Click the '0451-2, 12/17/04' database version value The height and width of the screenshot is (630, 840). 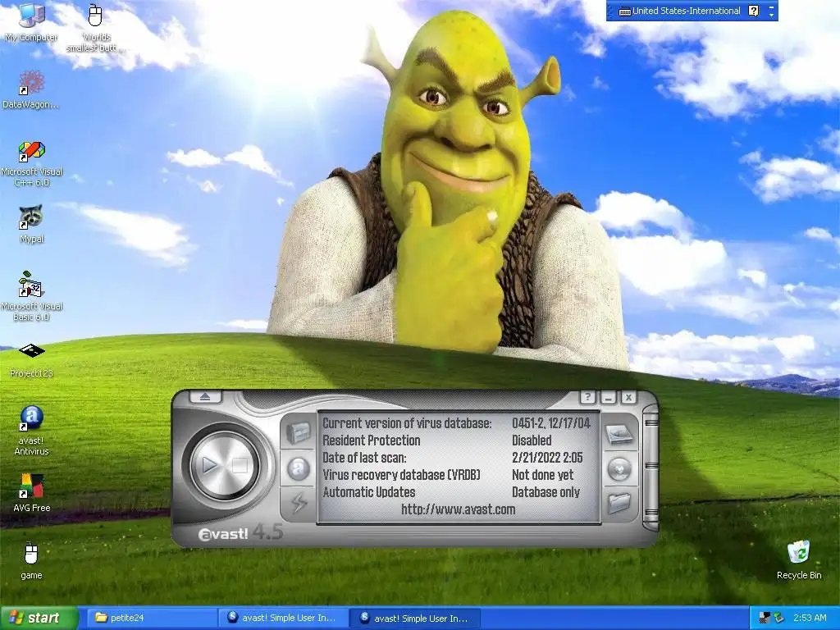[x=550, y=423]
